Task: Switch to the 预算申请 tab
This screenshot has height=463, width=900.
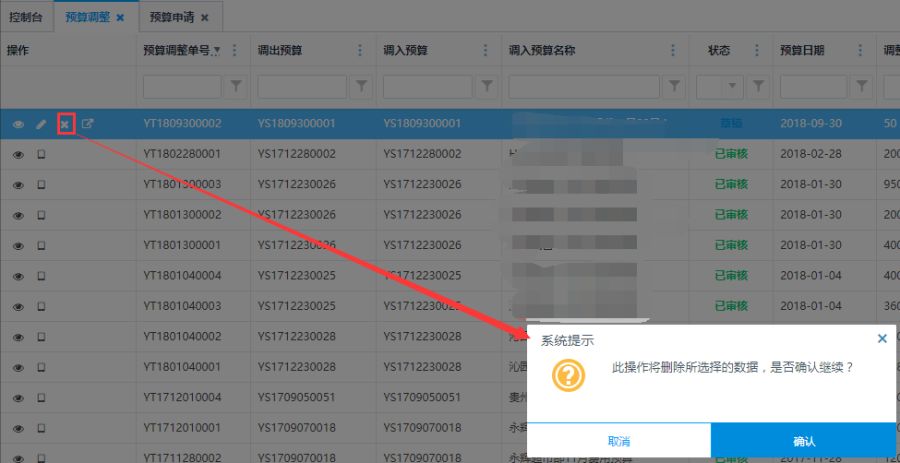Action: click(x=173, y=17)
